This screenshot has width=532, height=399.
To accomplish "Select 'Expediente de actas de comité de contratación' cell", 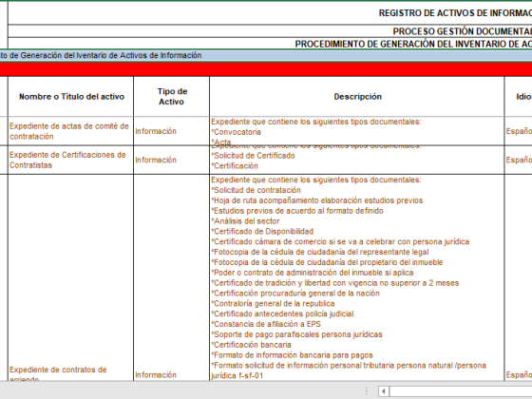I will click(x=70, y=131).
